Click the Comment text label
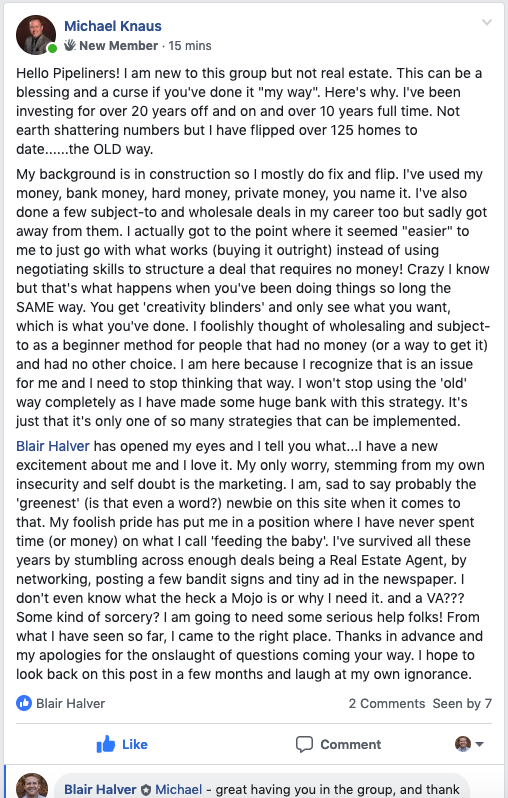The width and height of the screenshot is (508, 798). 350,744
